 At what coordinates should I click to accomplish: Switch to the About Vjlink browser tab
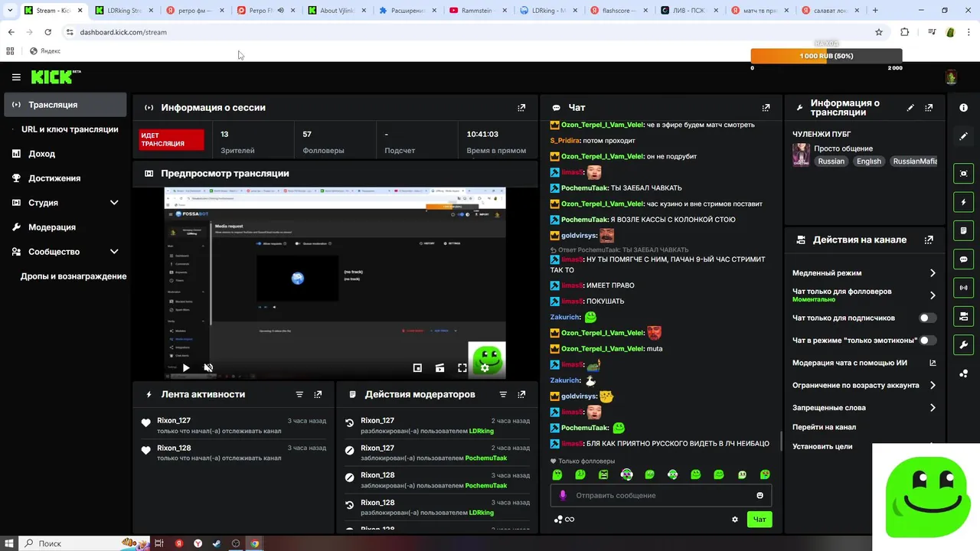click(335, 11)
